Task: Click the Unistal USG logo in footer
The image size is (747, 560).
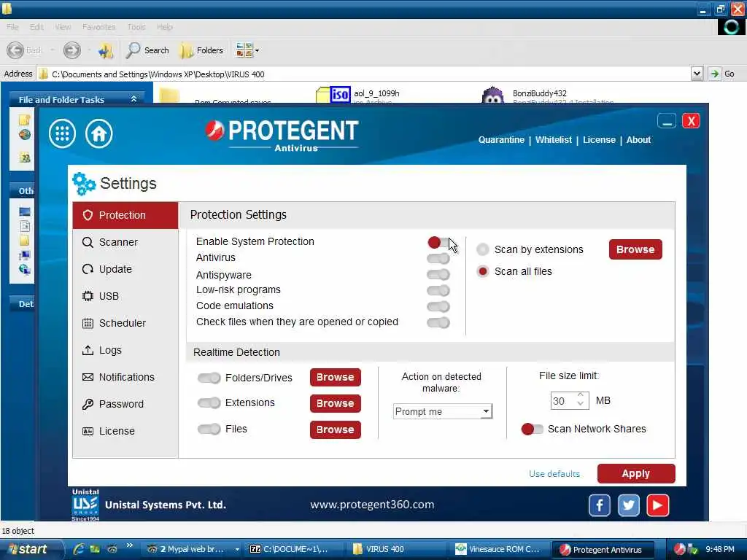Action: coord(85,505)
